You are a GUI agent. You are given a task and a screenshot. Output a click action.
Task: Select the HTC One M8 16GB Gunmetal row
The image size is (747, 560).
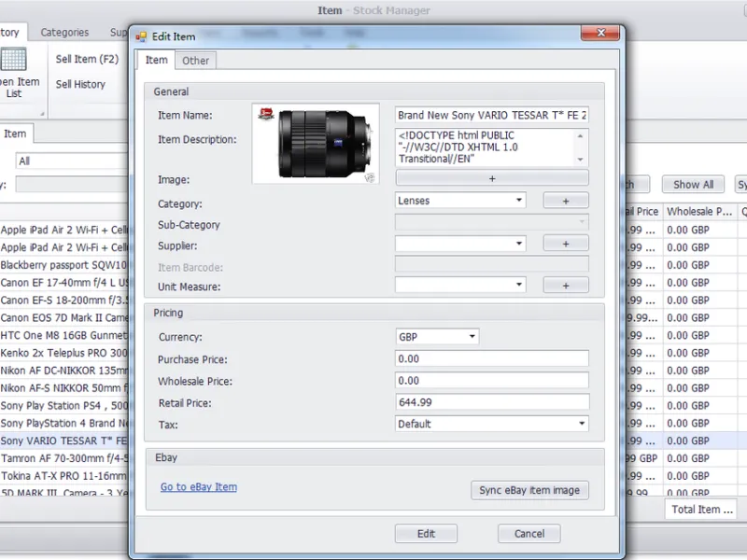[63, 335]
